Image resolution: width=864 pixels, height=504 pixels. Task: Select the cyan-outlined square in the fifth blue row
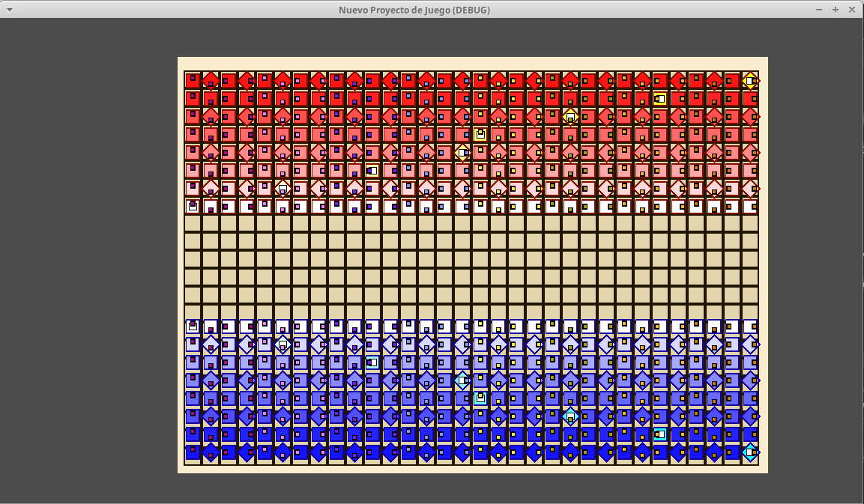480,398
